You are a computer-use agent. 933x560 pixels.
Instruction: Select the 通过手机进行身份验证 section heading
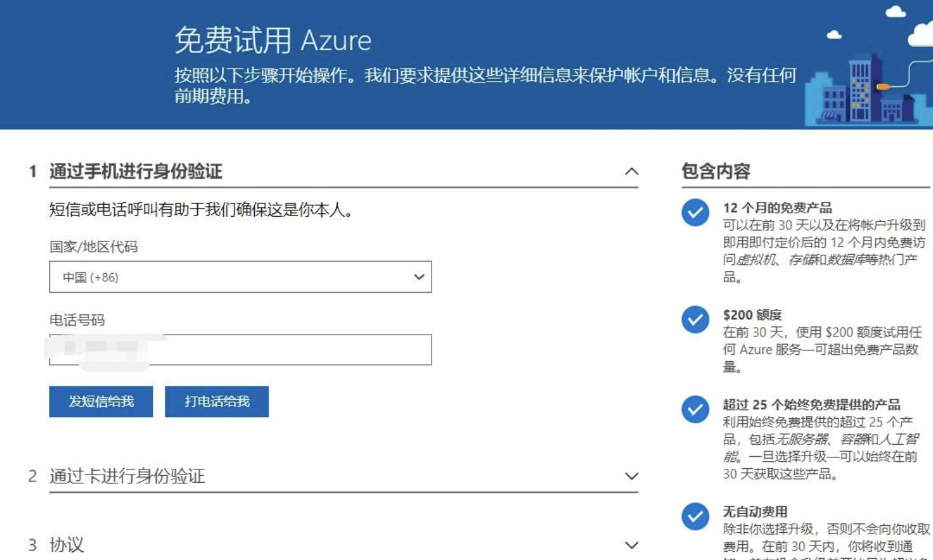pos(136,172)
